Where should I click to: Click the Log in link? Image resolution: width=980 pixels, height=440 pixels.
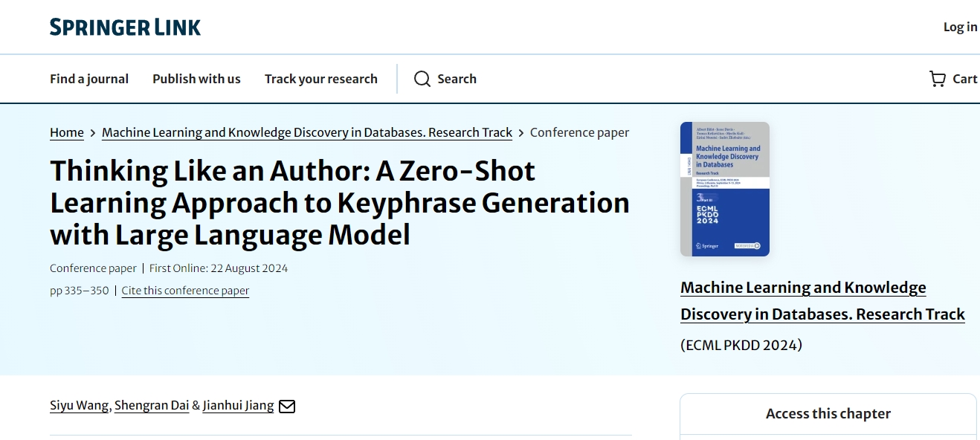point(960,27)
